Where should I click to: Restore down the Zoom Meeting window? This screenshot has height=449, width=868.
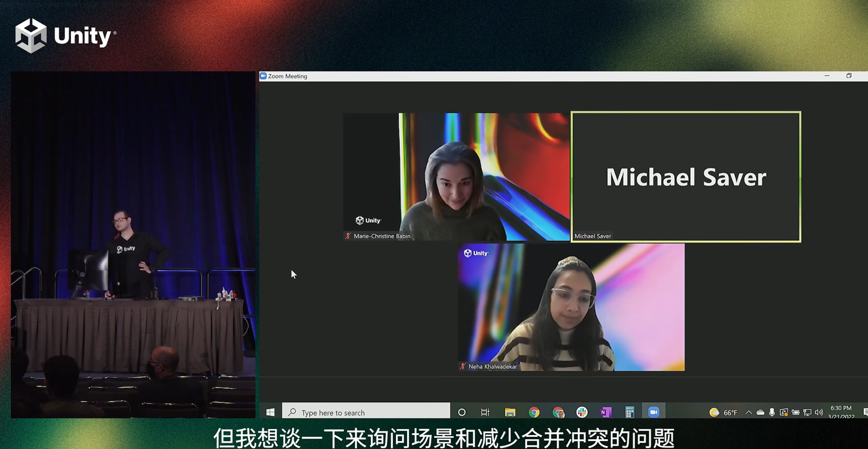tap(849, 76)
